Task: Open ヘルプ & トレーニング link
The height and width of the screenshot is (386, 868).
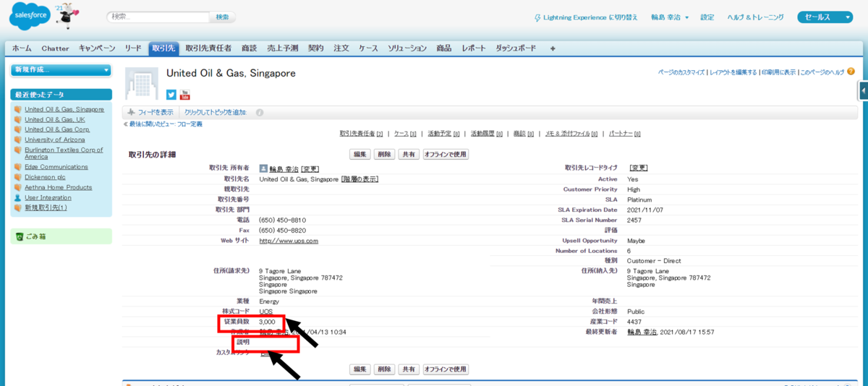Action: pos(756,17)
